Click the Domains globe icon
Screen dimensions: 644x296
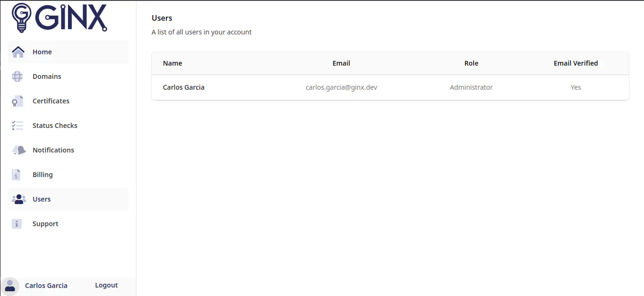click(x=17, y=76)
